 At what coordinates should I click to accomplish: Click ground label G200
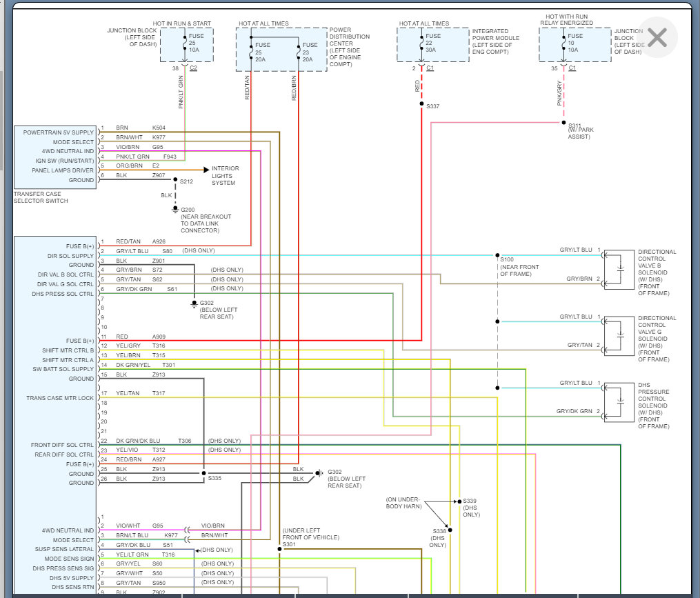tap(188, 210)
